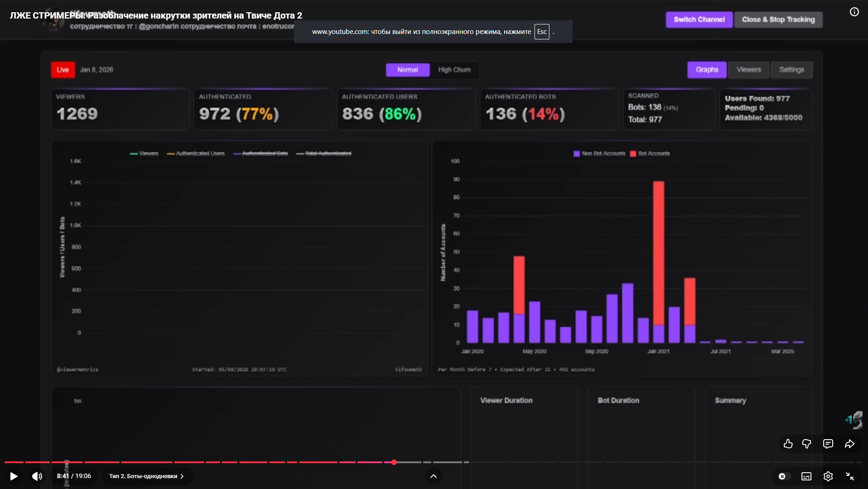Click the "Bot Duration" panel heading

(x=618, y=400)
